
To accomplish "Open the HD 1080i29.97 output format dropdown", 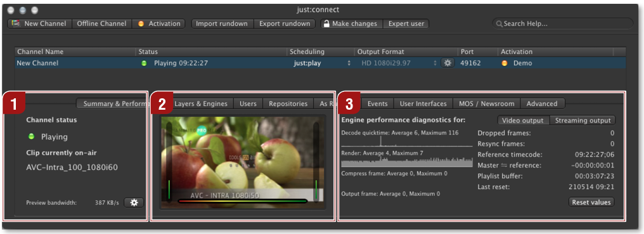I will pos(399,63).
